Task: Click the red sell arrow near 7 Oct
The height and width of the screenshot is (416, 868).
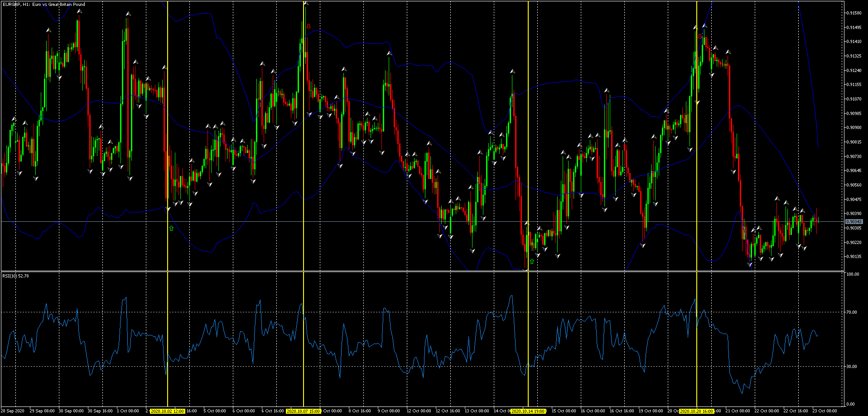Action: point(309,26)
